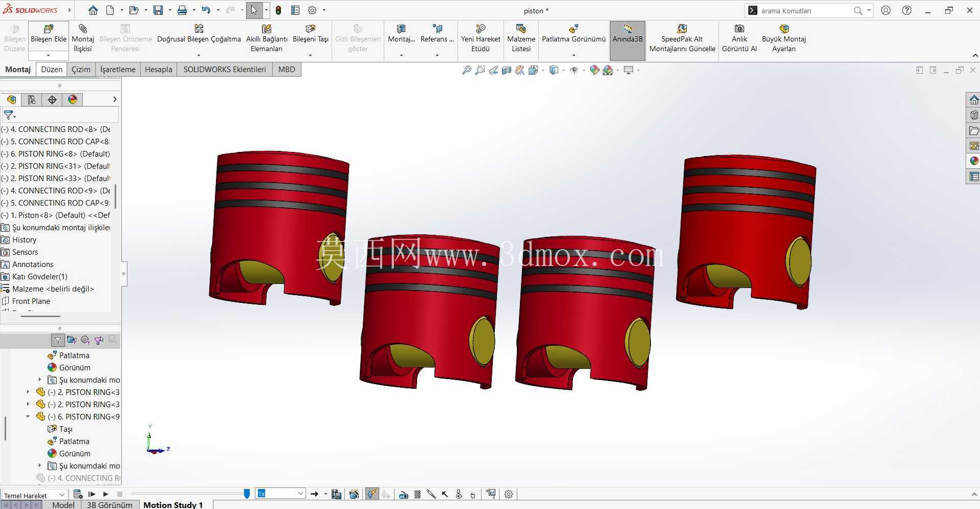Image resolution: width=980 pixels, height=509 pixels.
Task: Click the Bileşen Ekle component icon
Action: [x=49, y=29]
